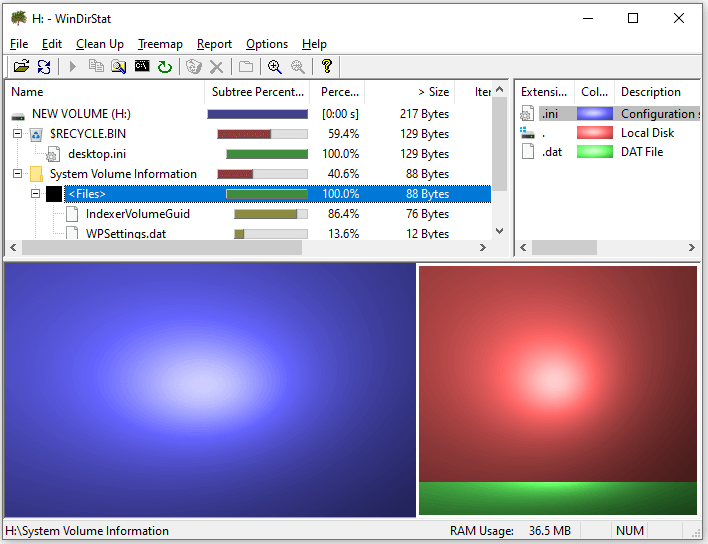Viewport: 708px width, 544px height.
Task: Click the green .dat color swatch
Action: tap(595, 151)
